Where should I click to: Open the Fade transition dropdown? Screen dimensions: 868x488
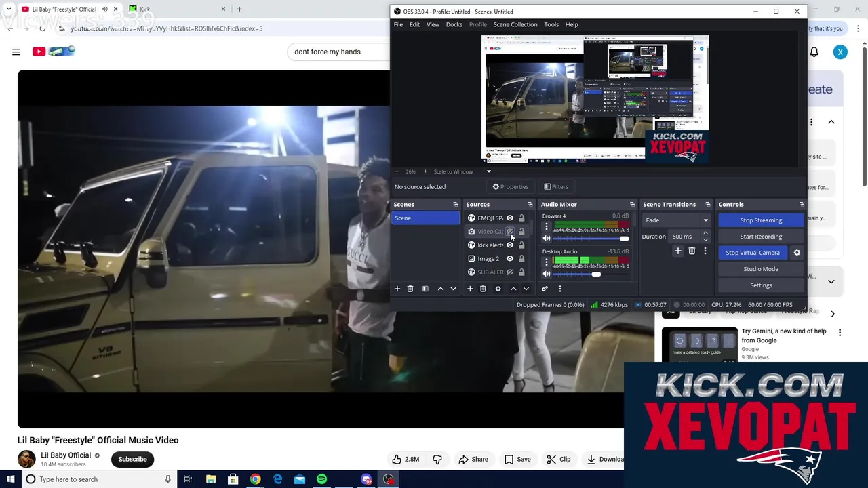click(676, 220)
